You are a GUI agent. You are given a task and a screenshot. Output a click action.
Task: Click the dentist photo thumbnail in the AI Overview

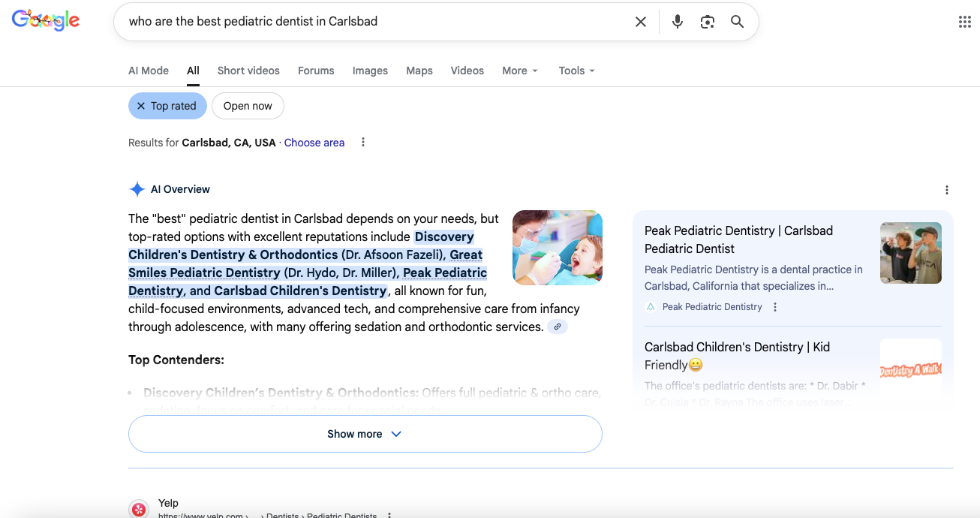pyautogui.click(x=557, y=248)
